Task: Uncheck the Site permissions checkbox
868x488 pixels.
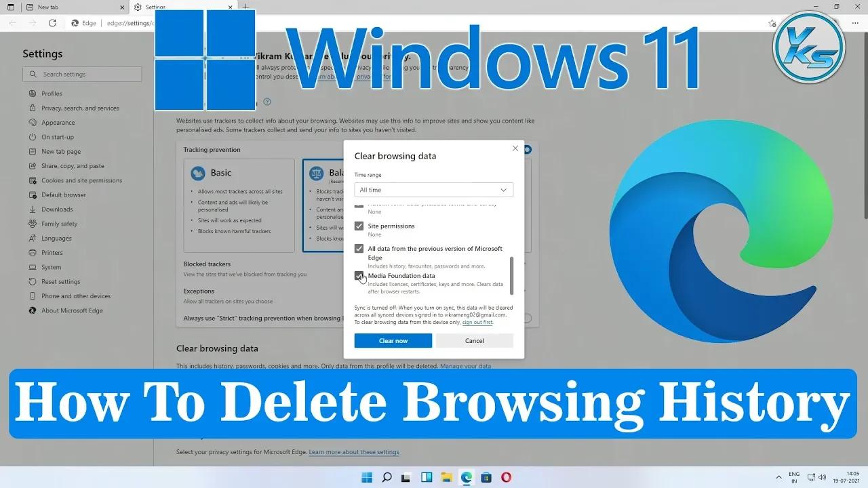Action: point(359,226)
